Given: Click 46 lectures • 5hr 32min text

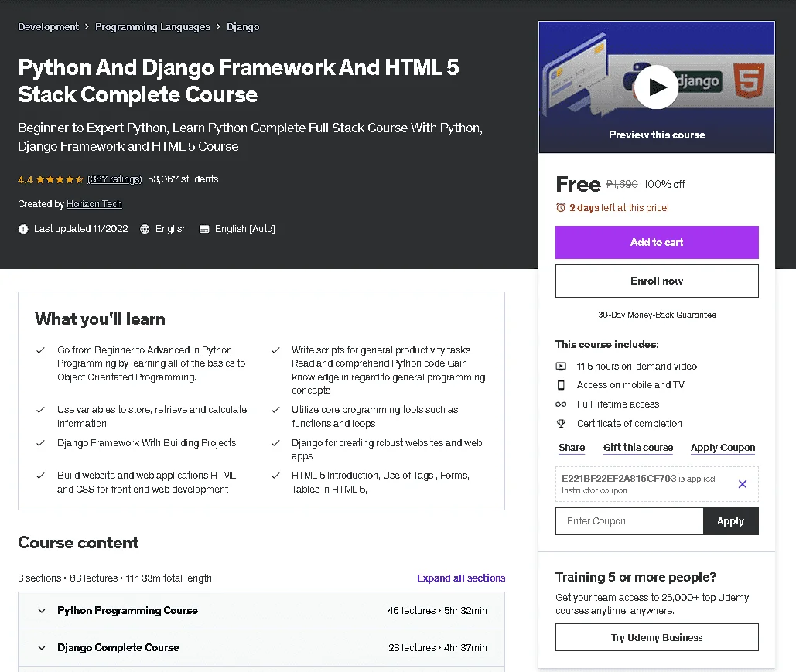Looking at the screenshot, I should tap(437, 611).
